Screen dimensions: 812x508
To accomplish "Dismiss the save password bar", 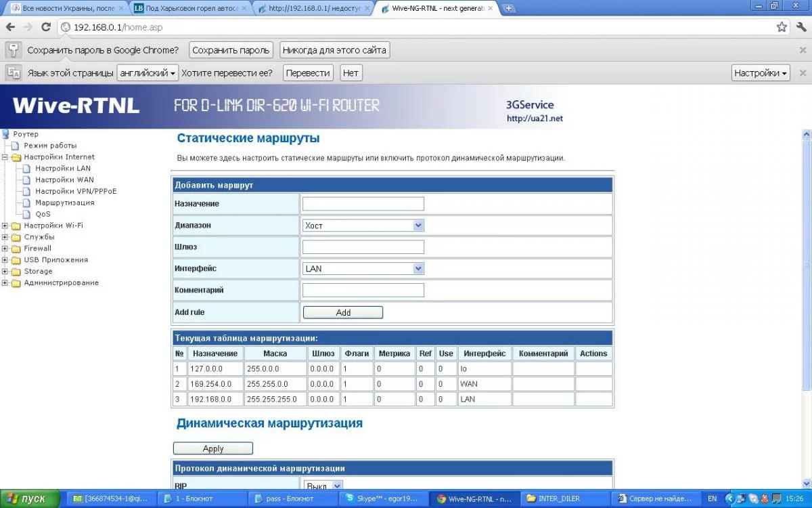I will (803, 50).
